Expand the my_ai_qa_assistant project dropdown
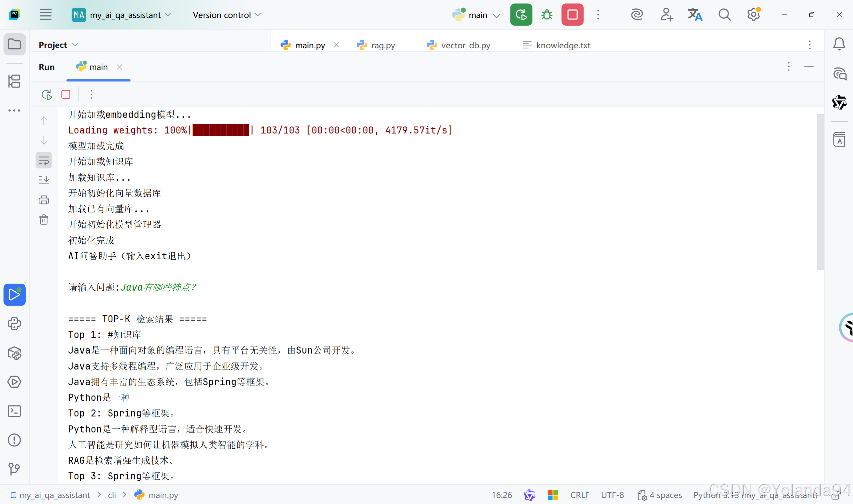Screen dimensions: 853x504 (x=122, y=15)
